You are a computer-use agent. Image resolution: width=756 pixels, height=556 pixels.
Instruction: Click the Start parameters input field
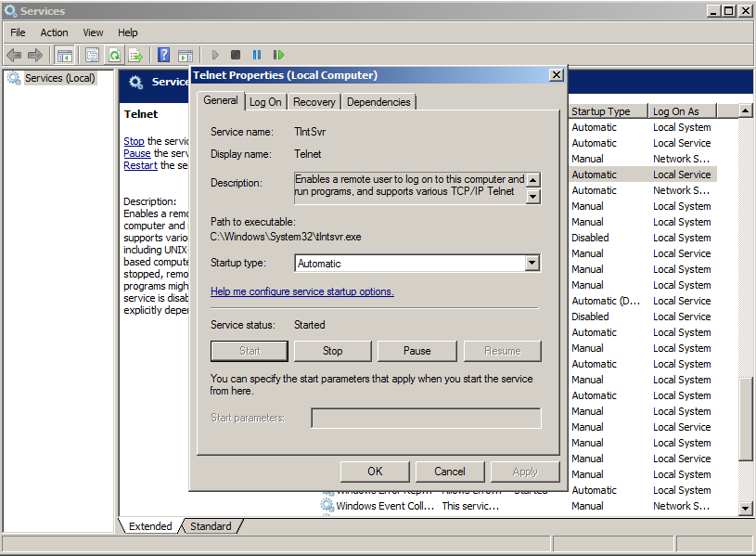[426, 418]
